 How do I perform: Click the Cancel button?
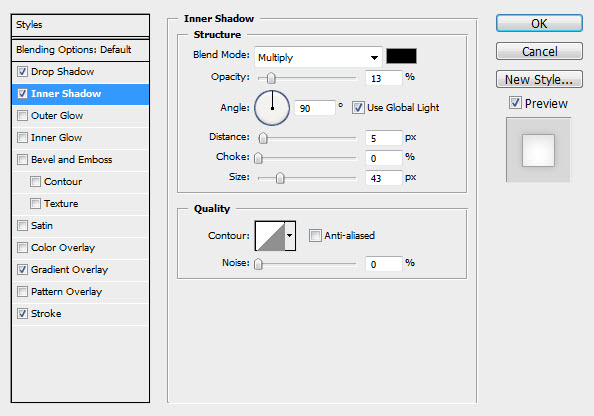(x=539, y=51)
